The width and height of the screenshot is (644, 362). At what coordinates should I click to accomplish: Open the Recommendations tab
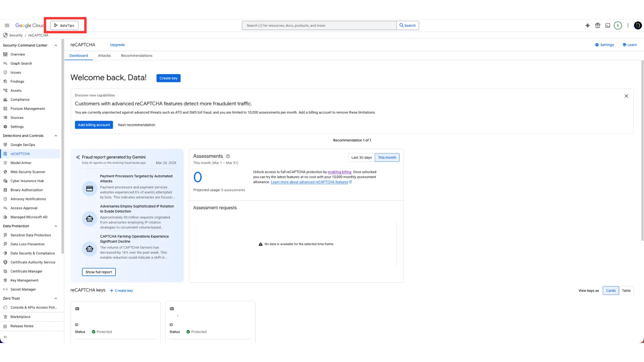[137, 56]
